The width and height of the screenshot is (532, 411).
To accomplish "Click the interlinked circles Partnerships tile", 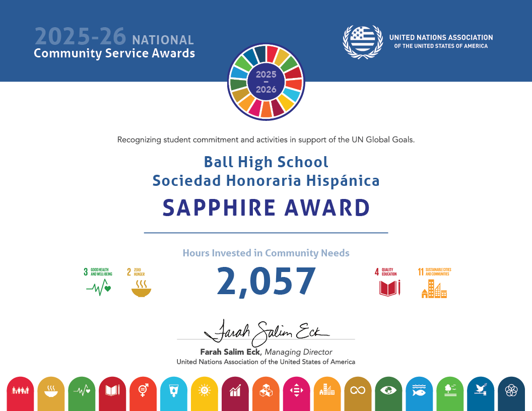I will point(511,394).
